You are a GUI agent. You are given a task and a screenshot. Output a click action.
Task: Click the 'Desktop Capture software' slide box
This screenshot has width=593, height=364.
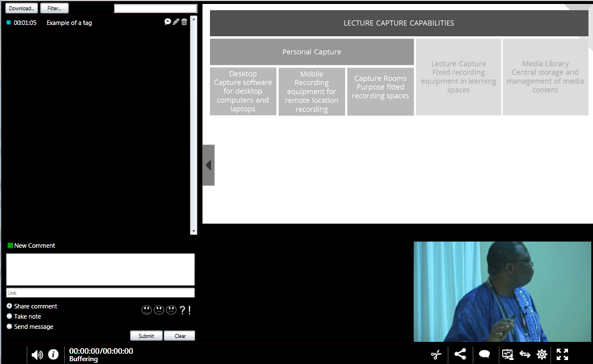click(x=243, y=91)
